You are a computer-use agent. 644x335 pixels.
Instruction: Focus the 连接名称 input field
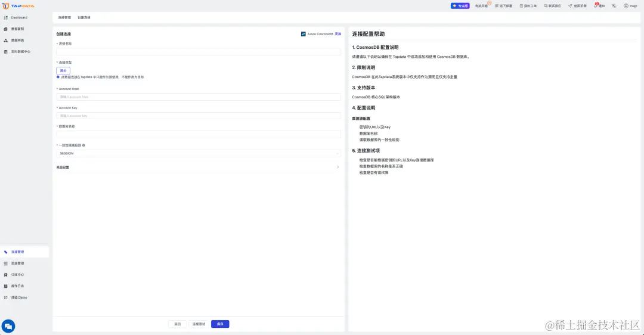(199, 52)
